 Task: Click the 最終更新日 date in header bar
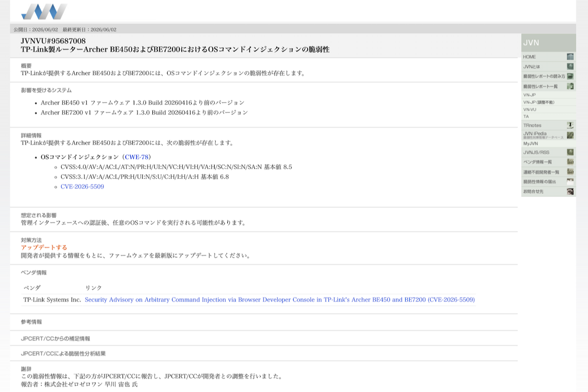(x=90, y=29)
